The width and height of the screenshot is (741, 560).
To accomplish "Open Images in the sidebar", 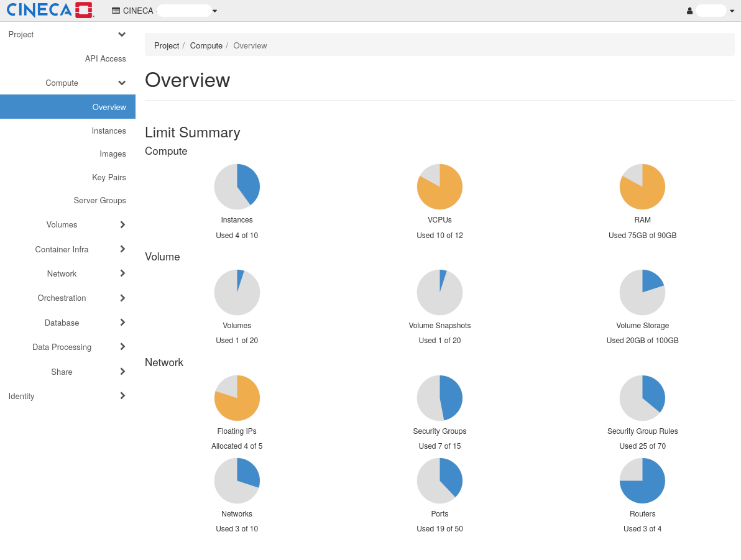I will (x=113, y=154).
